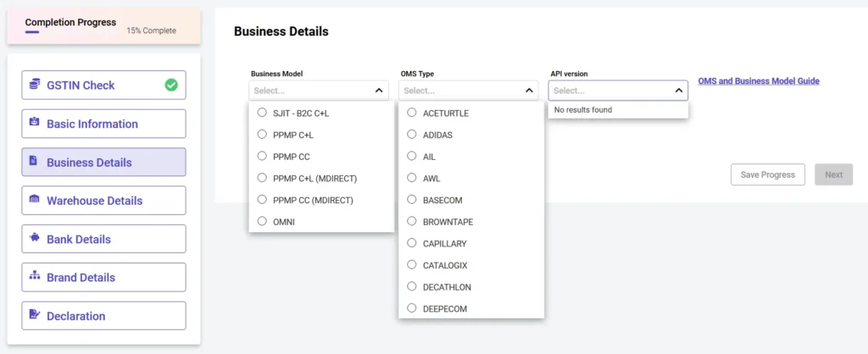The width and height of the screenshot is (868, 354).
Task: Click the Completion Progress bar
Action: click(x=70, y=32)
